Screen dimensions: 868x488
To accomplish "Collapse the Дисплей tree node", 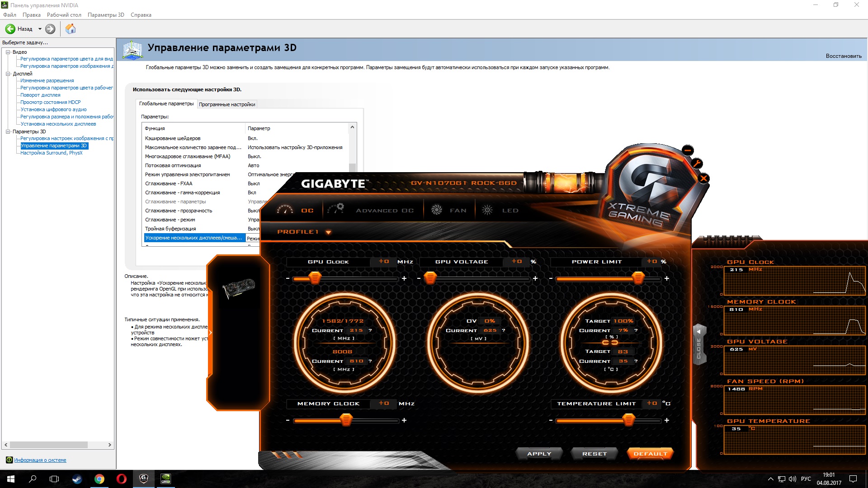I will (x=8, y=74).
